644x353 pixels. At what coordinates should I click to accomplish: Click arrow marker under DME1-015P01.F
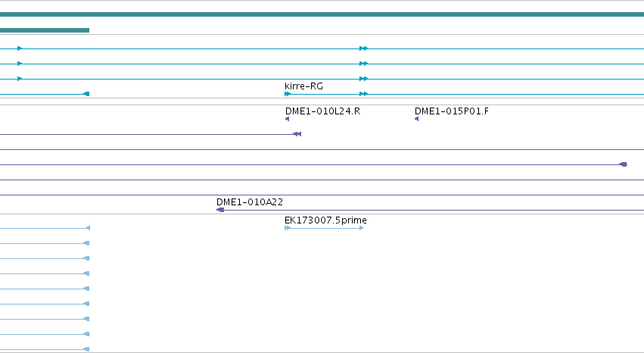click(x=416, y=119)
